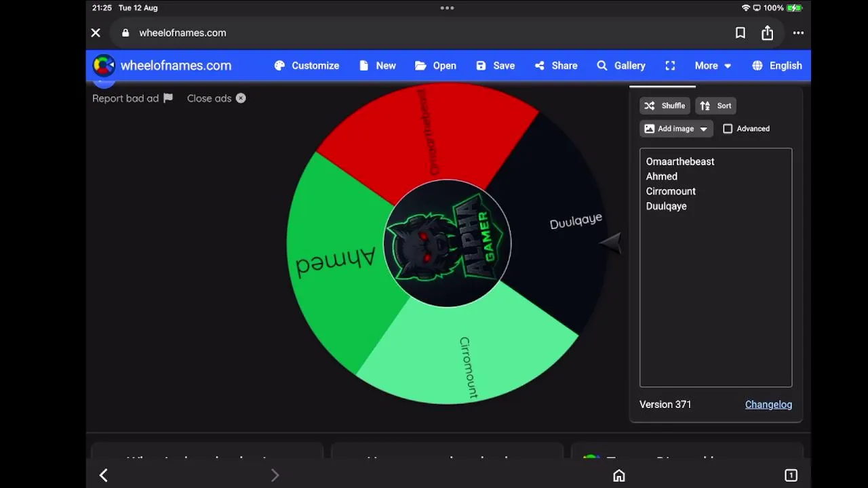Bookmark the page using the bookmark icon

coord(741,33)
